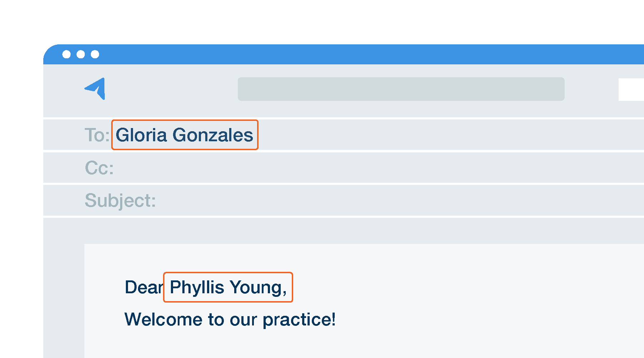Click the leftmost white window dot
Screen dimensions: 644x358
click(x=67, y=54)
